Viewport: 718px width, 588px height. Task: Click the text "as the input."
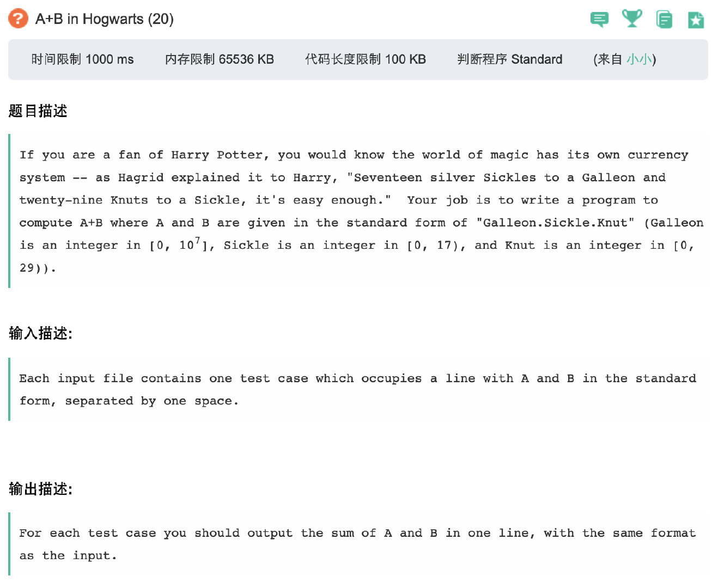(68, 556)
